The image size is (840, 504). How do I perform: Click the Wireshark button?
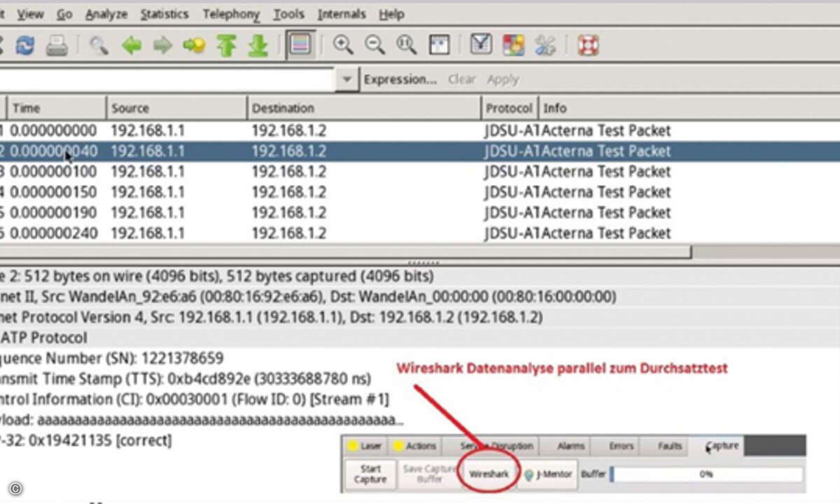point(489,474)
